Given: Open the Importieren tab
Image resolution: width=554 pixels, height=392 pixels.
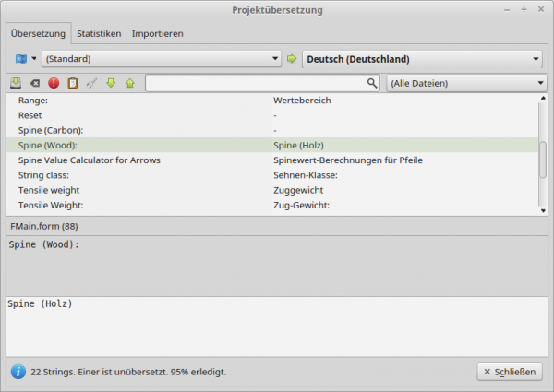Looking at the screenshot, I should tap(157, 33).
